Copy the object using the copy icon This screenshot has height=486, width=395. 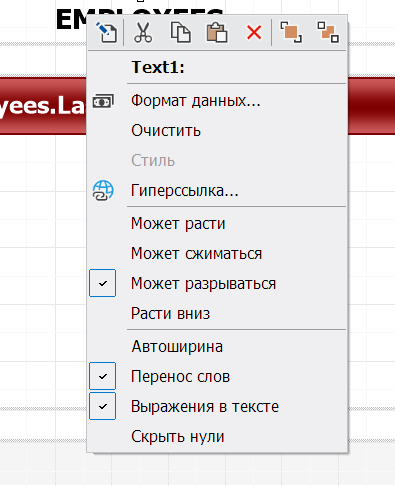click(x=181, y=32)
